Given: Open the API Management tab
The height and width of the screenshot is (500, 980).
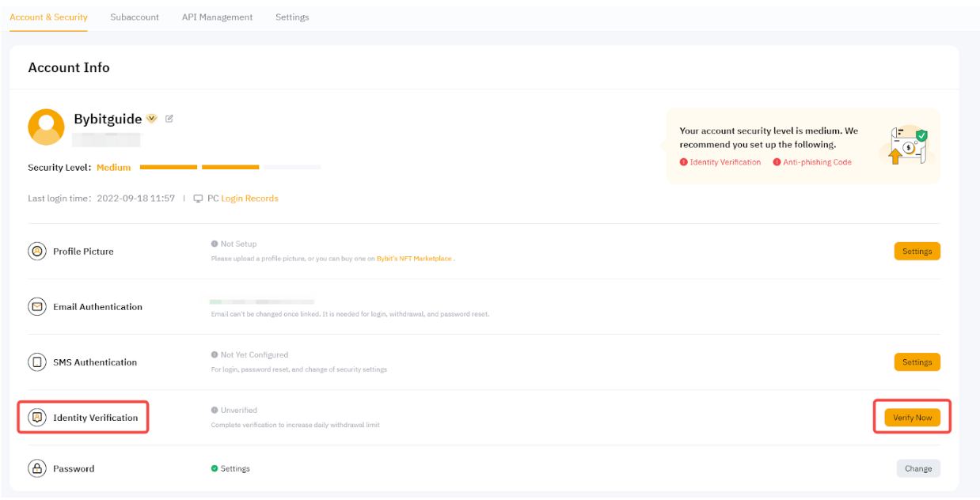Looking at the screenshot, I should pyautogui.click(x=217, y=17).
